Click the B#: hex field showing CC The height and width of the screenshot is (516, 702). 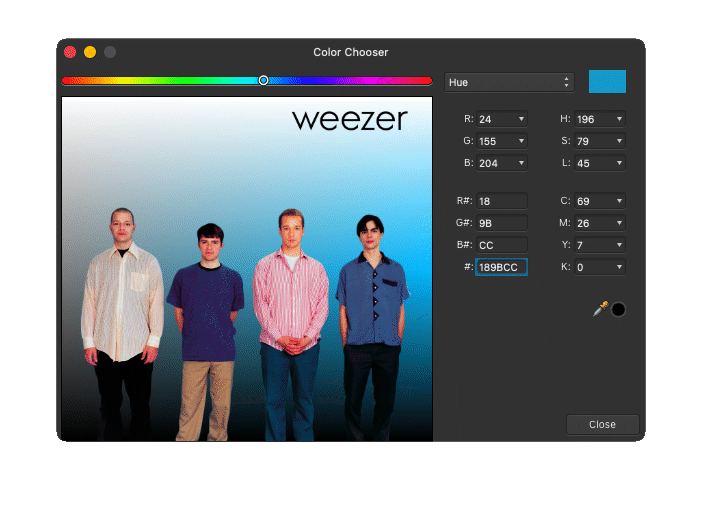click(x=501, y=245)
